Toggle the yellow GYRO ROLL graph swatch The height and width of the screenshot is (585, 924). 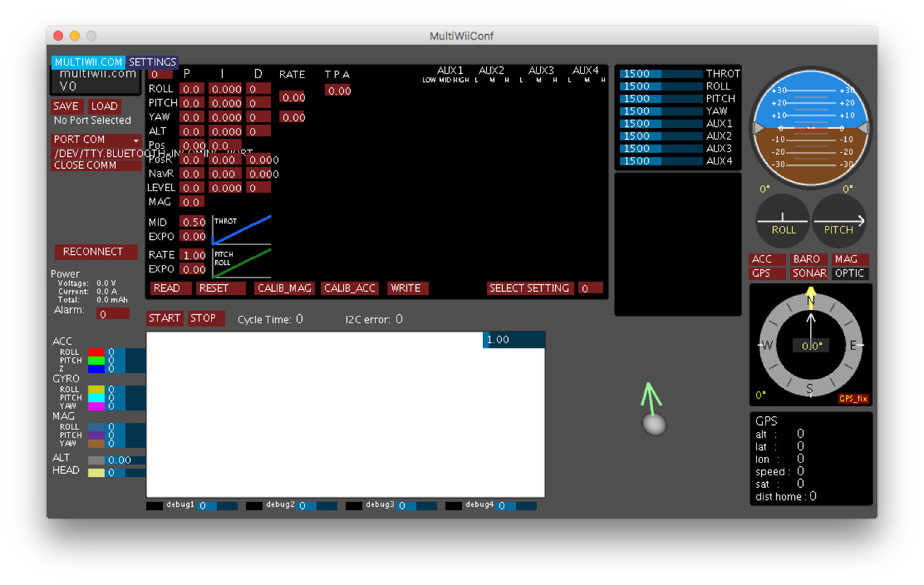(96, 389)
